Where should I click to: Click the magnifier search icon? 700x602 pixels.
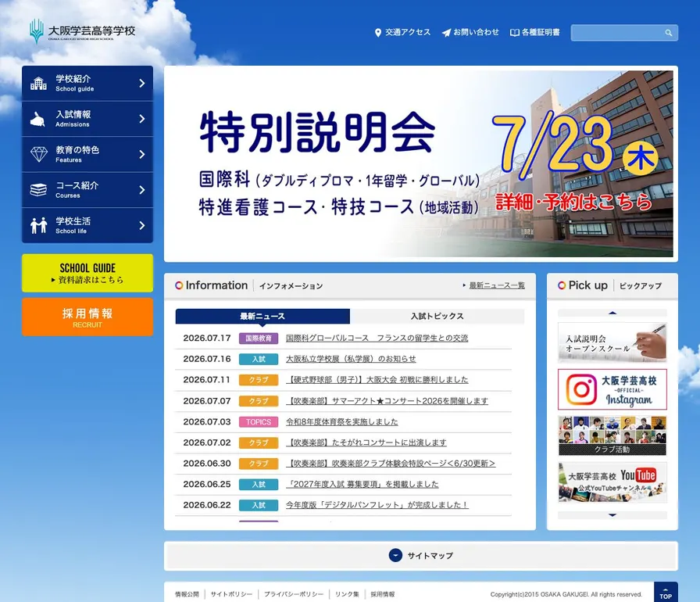668,33
